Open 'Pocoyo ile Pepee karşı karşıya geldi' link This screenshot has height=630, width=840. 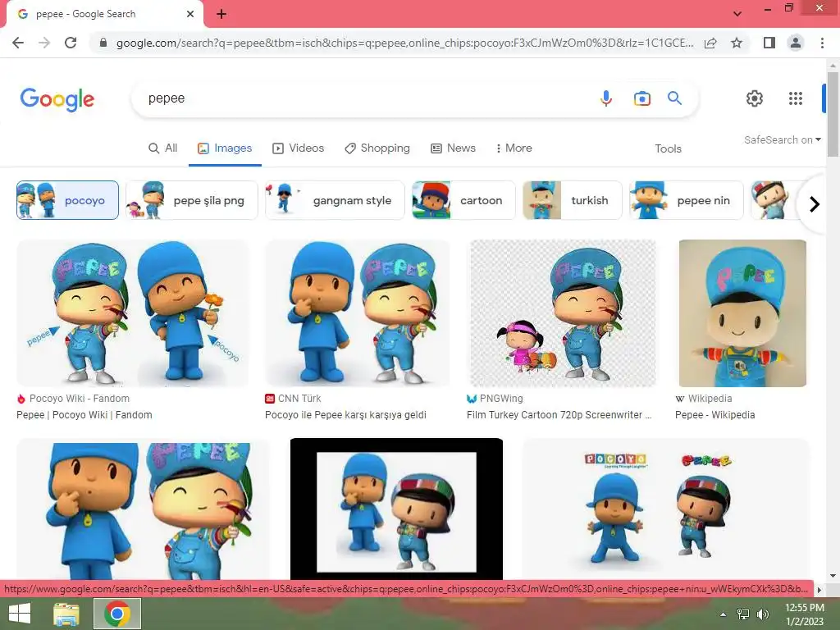click(x=345, y=414)
